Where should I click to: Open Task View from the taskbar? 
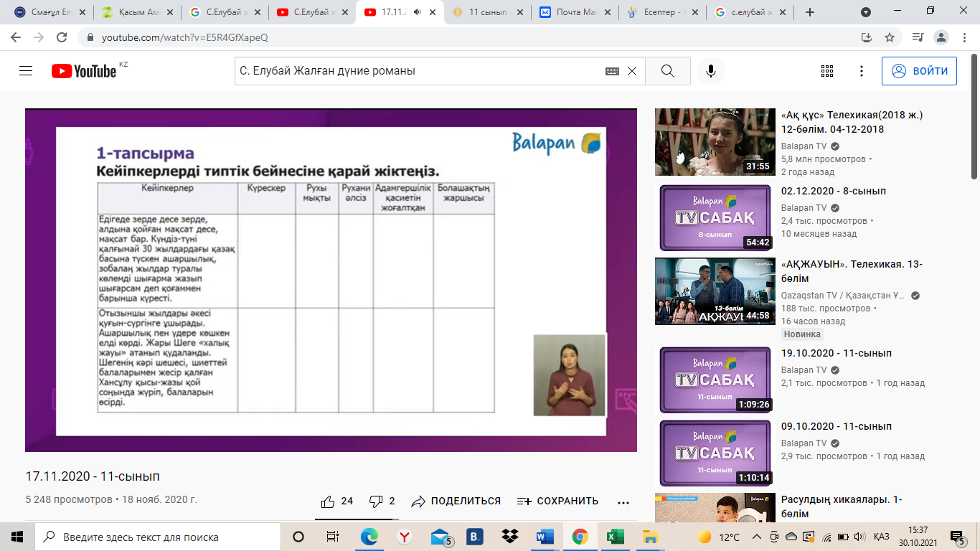pos(333,537)
